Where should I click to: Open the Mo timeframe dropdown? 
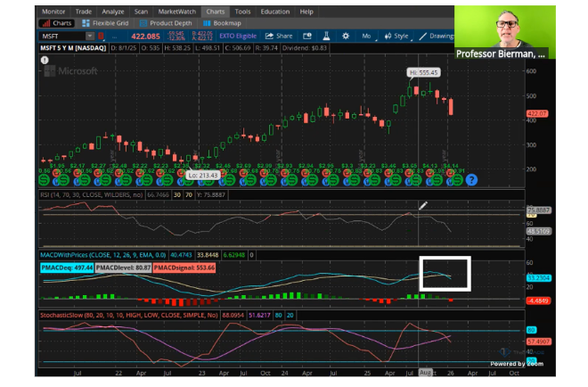(x=369, y=36)
